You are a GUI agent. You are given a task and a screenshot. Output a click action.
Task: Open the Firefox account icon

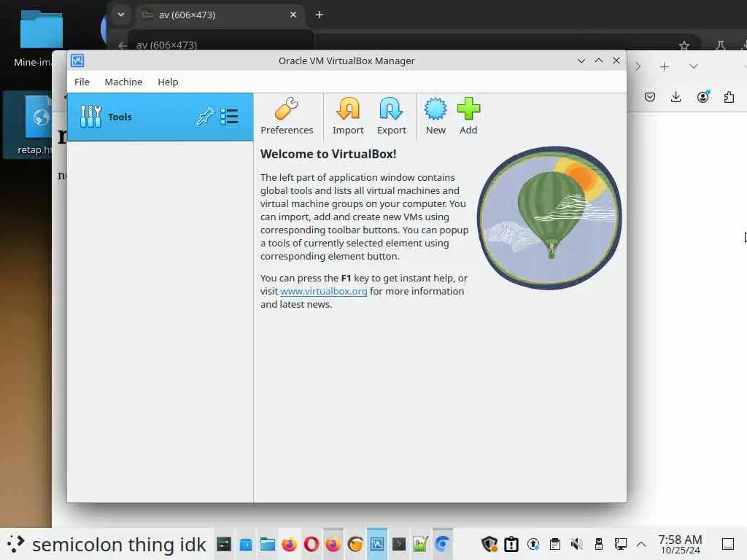click(703, 97)
